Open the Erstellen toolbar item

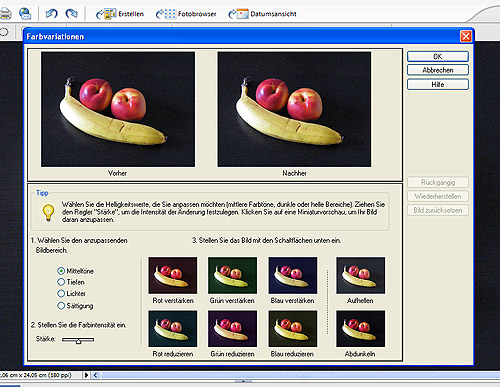click(120, 14)
